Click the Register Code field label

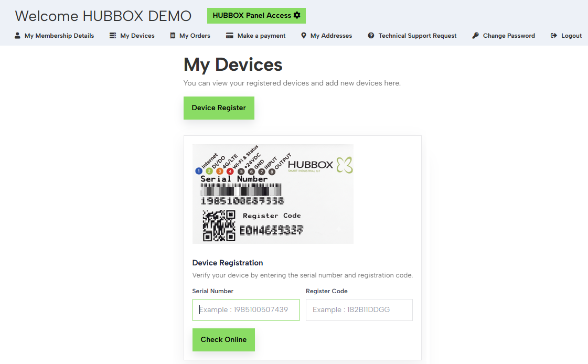(x=327, y=291)
